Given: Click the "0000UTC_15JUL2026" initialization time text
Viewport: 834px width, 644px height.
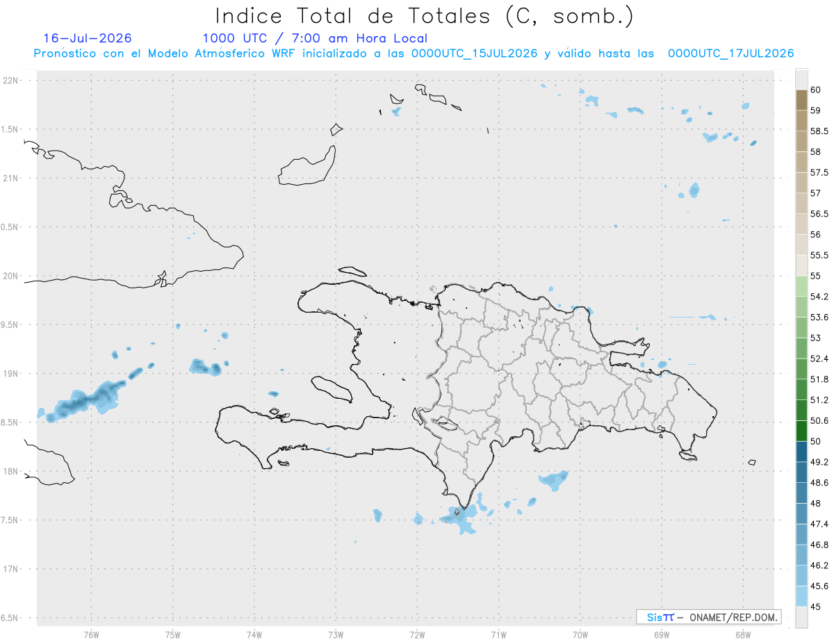Looking at the screenshot, I should click(475, 53).
